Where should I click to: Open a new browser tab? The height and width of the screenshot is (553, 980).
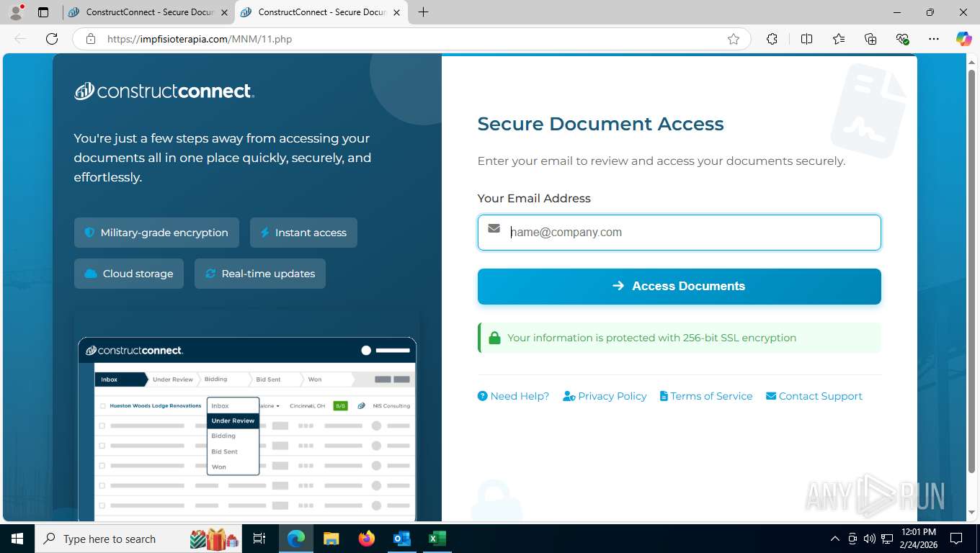(x=423, y=12)
